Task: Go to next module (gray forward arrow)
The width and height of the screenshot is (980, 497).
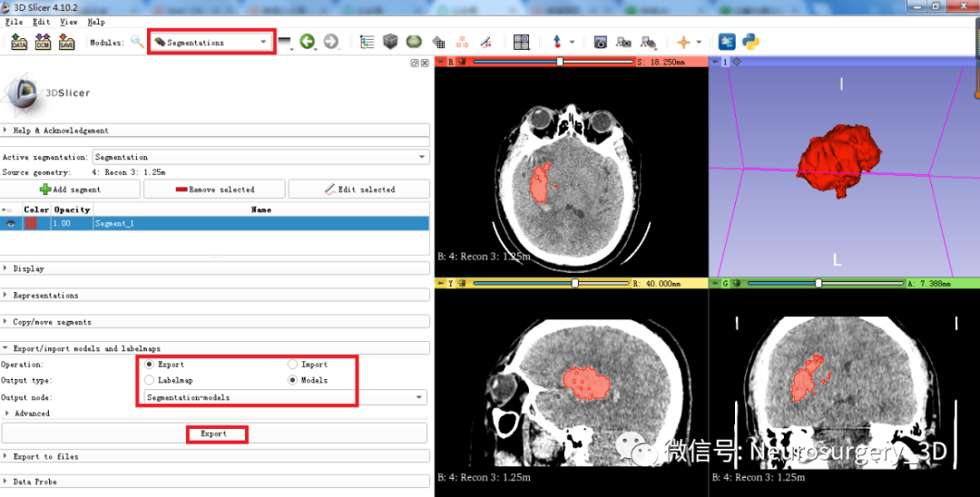Action: pyautogui.click(x=330, y=42)
